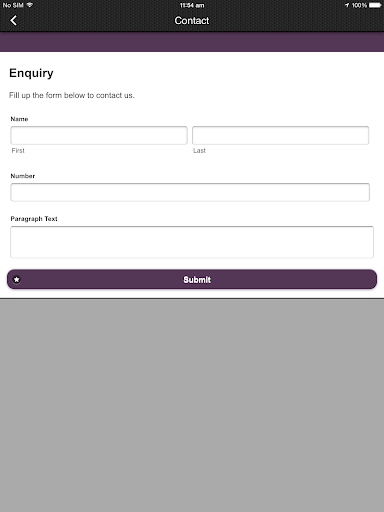Tap the time display in status bar
Image resolution: width=384 pixels, height=512 pixels.
pyautogui.click(x=192, y=5)
